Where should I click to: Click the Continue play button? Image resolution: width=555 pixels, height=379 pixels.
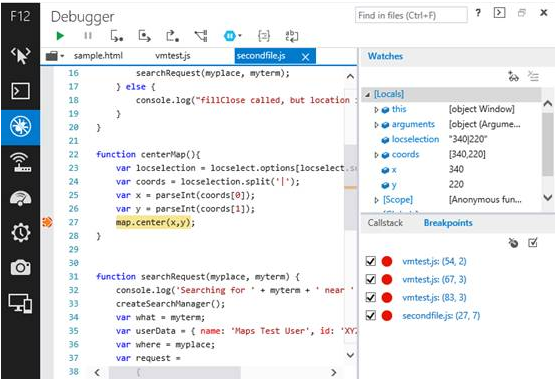(x=60, y=36)
